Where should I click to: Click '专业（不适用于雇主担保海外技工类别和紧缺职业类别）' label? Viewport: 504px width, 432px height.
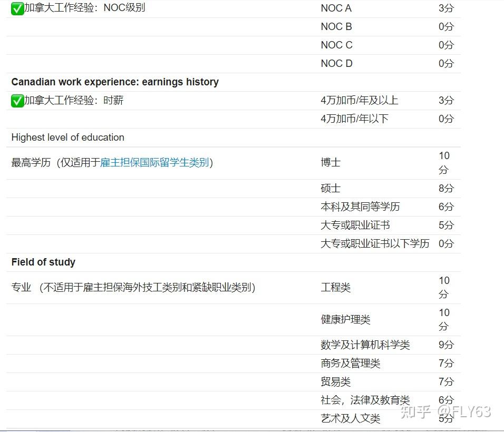tap(133, 287)
